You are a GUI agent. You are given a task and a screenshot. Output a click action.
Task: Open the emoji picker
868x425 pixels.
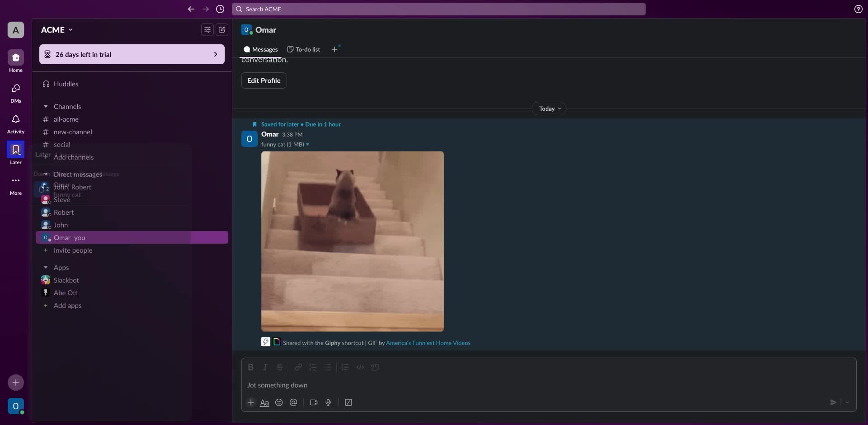pyautogui.click(x=279, y=402)
